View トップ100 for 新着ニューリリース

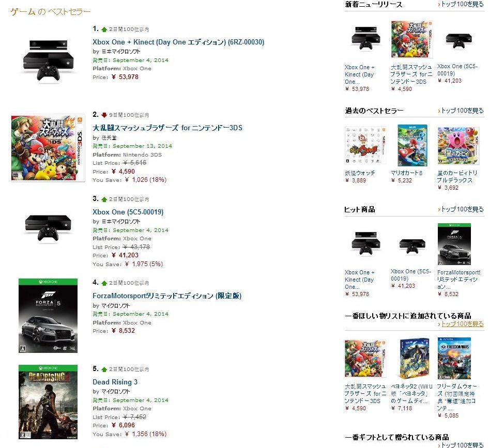tap(461, 4)
